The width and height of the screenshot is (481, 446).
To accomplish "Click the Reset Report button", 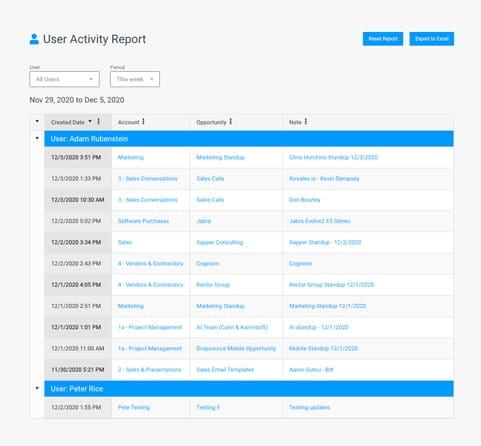I will click(383, 39).
